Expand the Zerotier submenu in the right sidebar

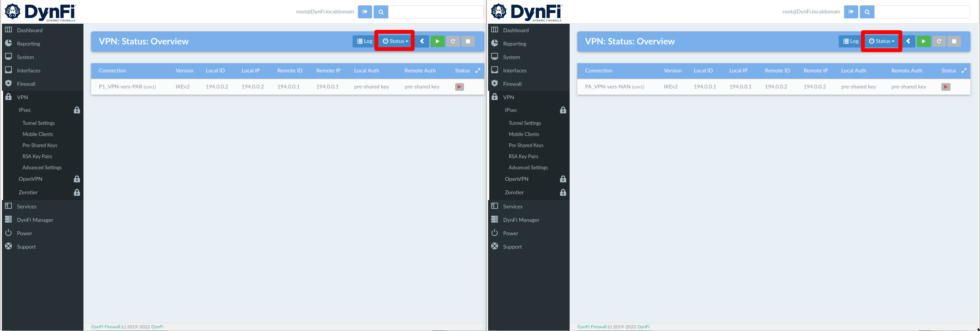coord(514,192)
